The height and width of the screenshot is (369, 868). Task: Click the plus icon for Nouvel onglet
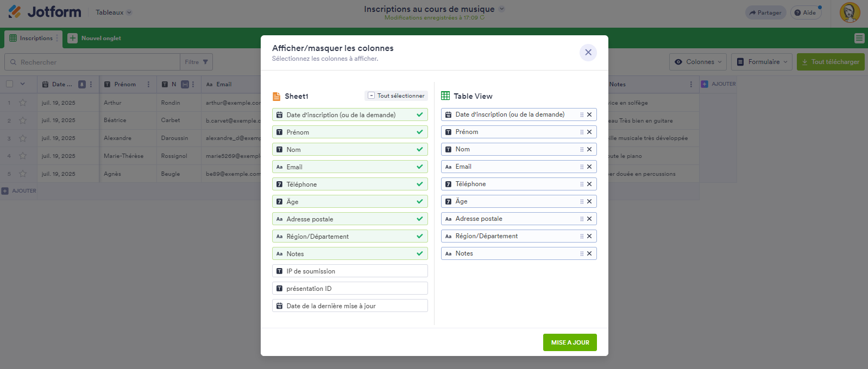point(73,38)
